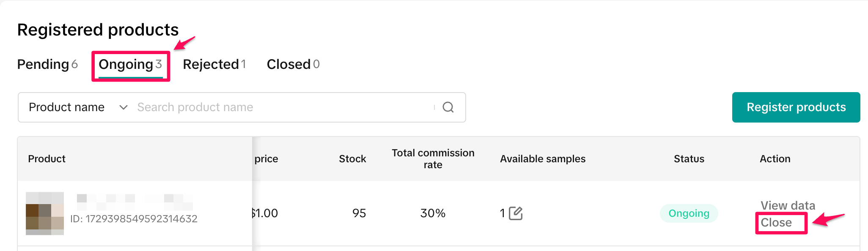Screen dimensions: 868x251
Task: Click the Action column header
Action: [x=775, y=159]
